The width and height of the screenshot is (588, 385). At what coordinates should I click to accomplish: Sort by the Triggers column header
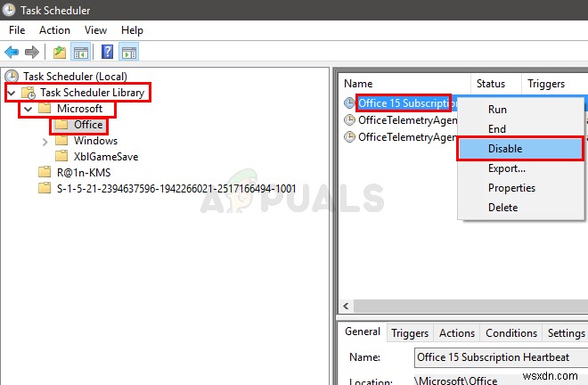pyautogui.click(x=555, y=83)
